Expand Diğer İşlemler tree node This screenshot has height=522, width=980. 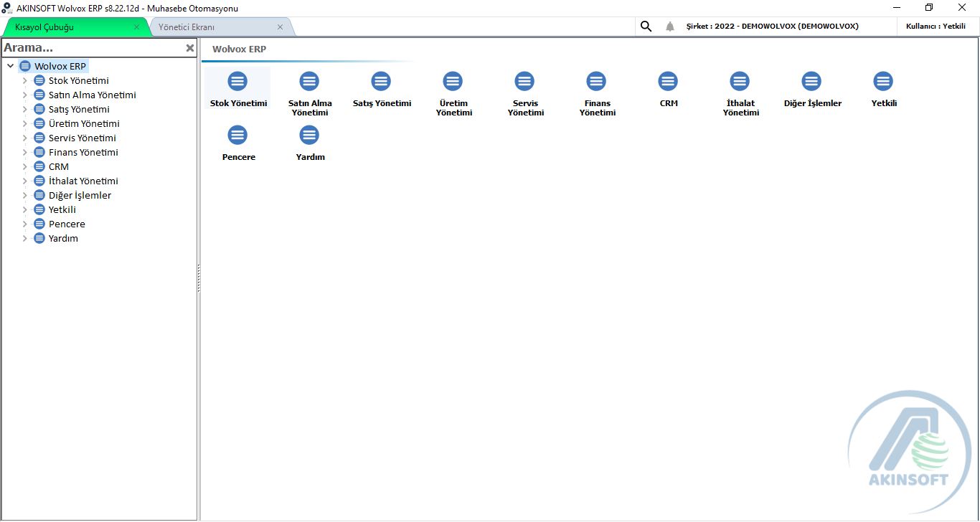(24, 195)
